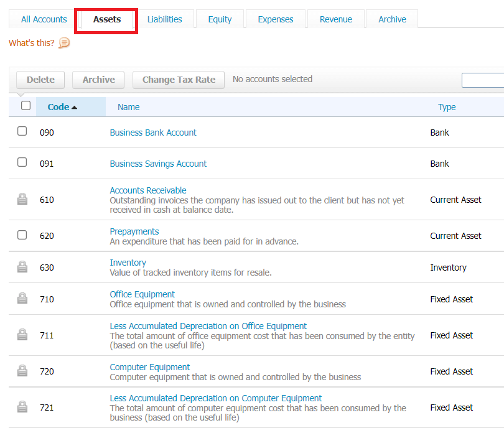504x433 pixels.
Task: Switch to the Liabilities tab
Action: pyautogui.click(x=165, y=19)
